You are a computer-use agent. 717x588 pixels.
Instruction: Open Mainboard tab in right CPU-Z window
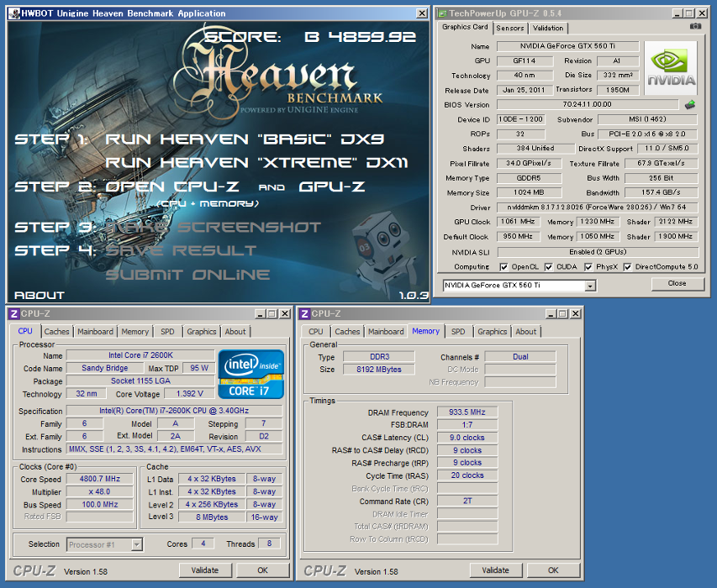point(386,332)
